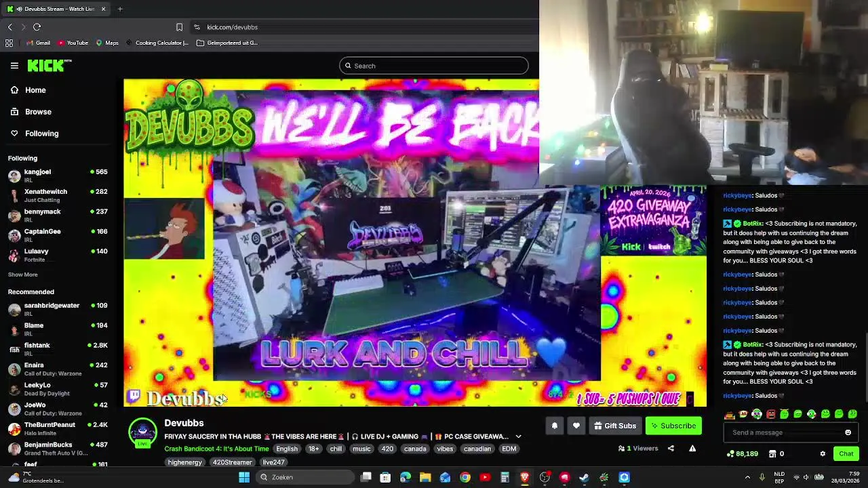Click the Gift Subs button
This screenshot has height=488, width=868.
pyautogui.click(x=615, y=426)
